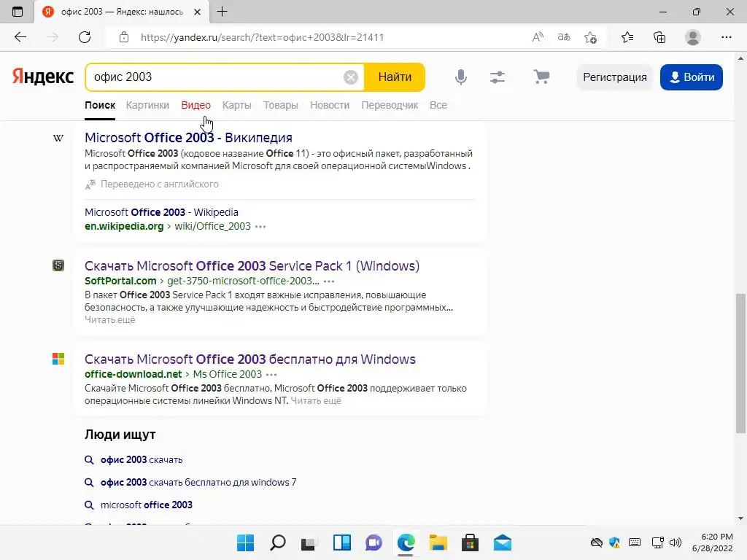Expand Читать ещё under the SoftPortal result
Viewport: 747px width, 560px height.
point(110,319)
